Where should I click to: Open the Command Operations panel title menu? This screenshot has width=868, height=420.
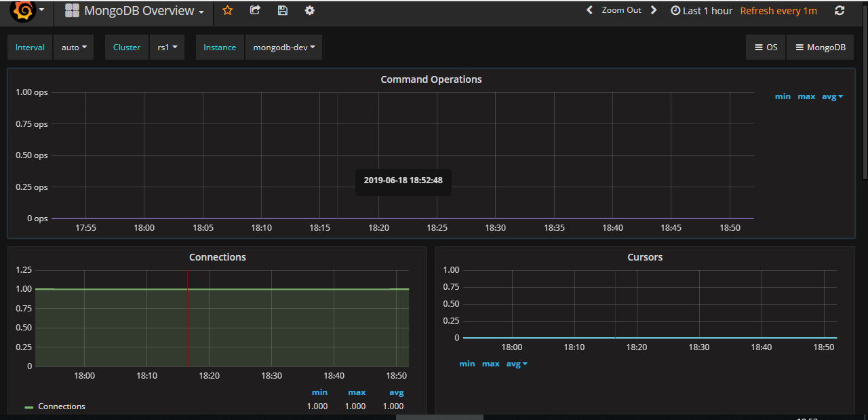point(431,79)
